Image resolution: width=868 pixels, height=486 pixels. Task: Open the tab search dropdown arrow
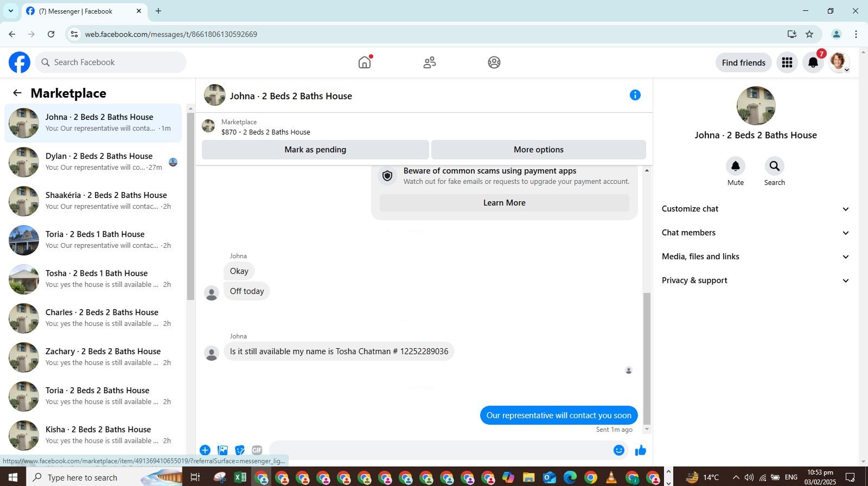10,11
